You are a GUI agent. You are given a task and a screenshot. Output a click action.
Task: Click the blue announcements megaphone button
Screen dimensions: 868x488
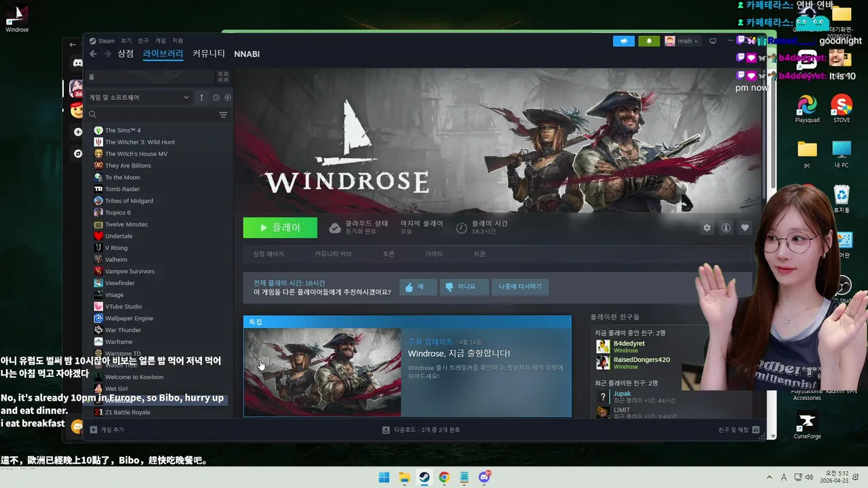click(x=624, y=41)
